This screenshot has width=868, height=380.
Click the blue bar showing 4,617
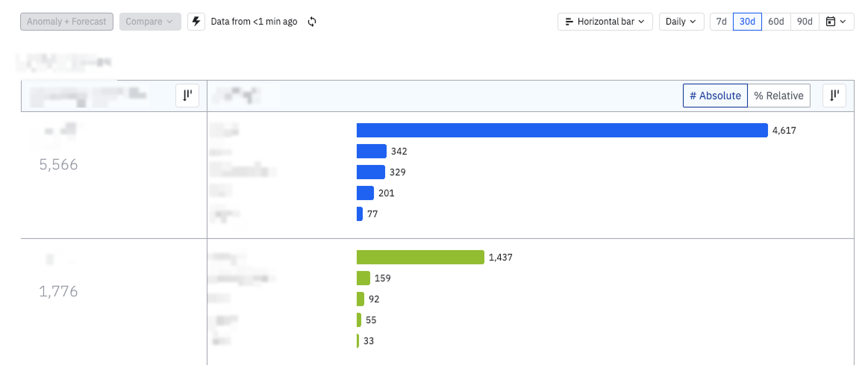point(562,130)
